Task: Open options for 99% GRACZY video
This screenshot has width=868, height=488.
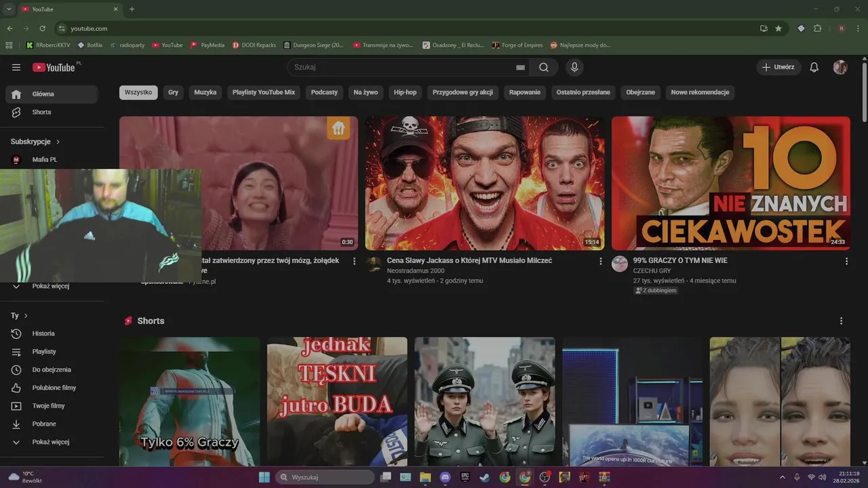Action: pyautogui.click(x=846, y=261)
